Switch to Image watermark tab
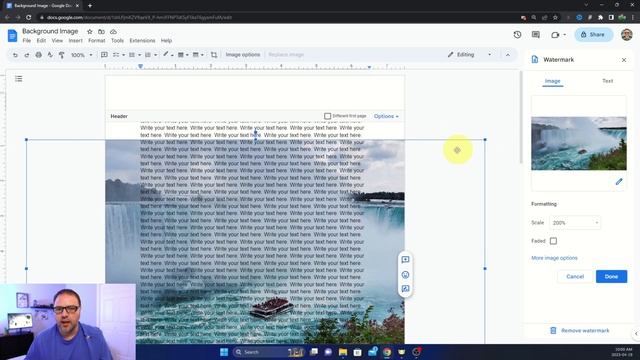Viewport: 640px width, 360px height. (x=552, y=81)
